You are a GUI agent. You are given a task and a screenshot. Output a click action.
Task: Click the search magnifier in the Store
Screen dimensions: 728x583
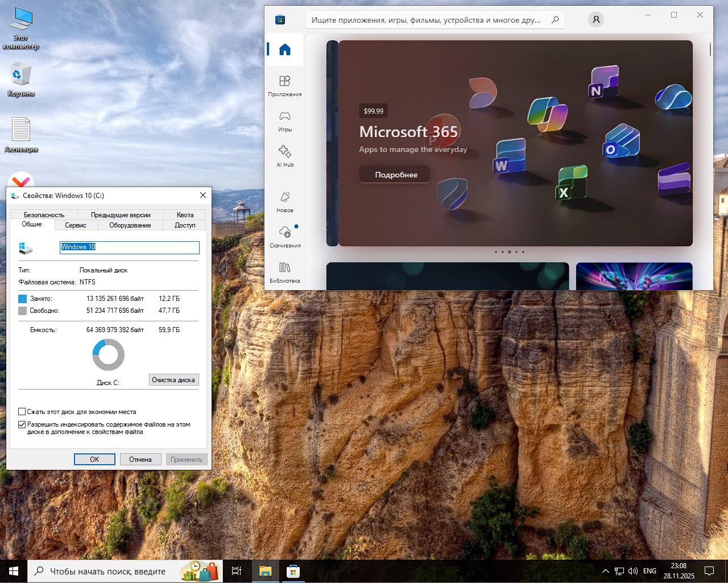555,19
